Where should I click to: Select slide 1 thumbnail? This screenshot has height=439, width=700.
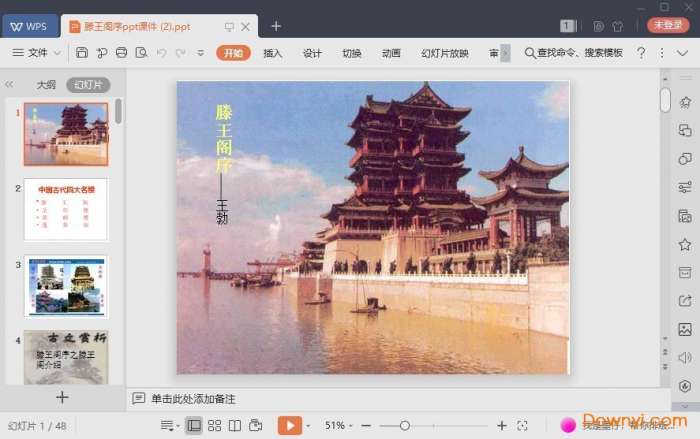point(66,134)
